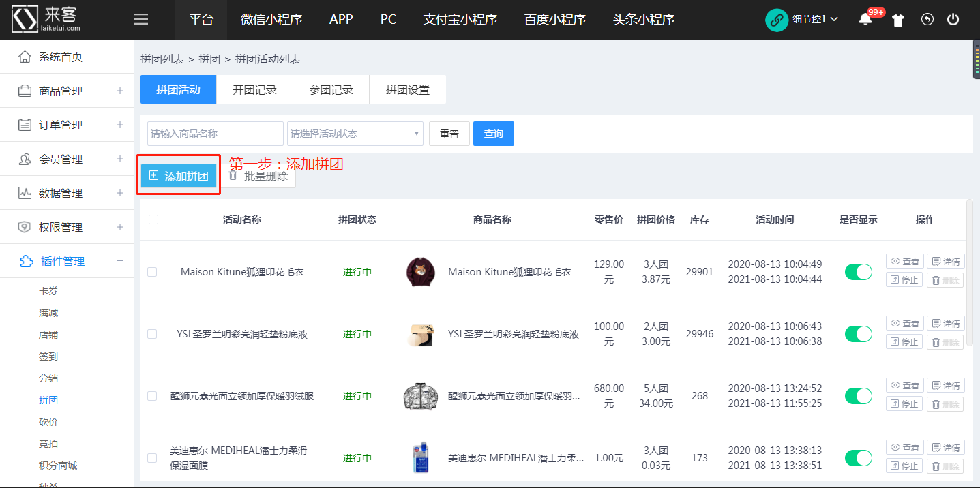The height and width of the screenshot is (488, 980).
Task: Switch to the 参团记录 tab
Action: 331,89
